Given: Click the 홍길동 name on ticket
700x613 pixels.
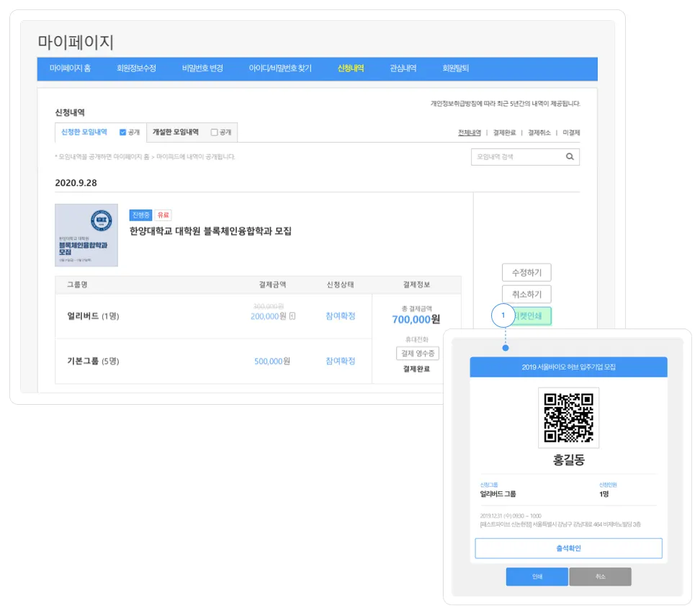Looking at the screenshot, I should pos(568,460).
